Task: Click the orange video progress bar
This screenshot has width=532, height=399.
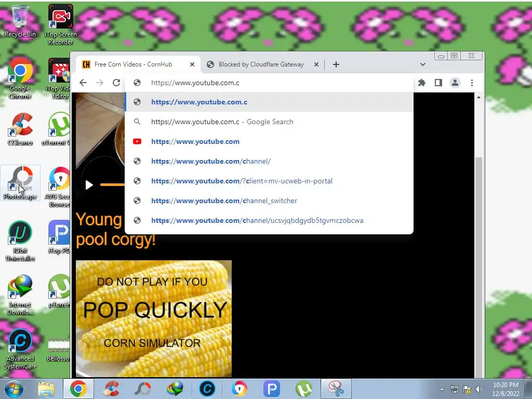Action: tap(112, 185)
